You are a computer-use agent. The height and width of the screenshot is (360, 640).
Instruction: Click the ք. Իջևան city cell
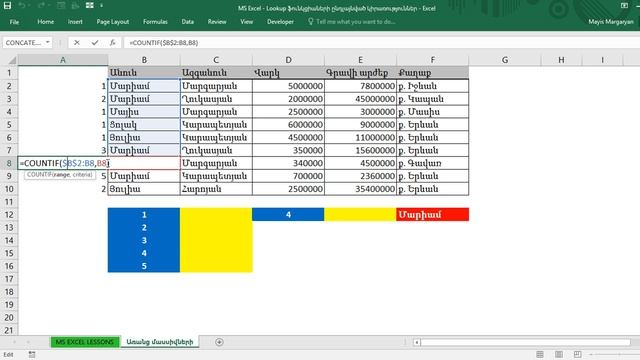[433, 86]
